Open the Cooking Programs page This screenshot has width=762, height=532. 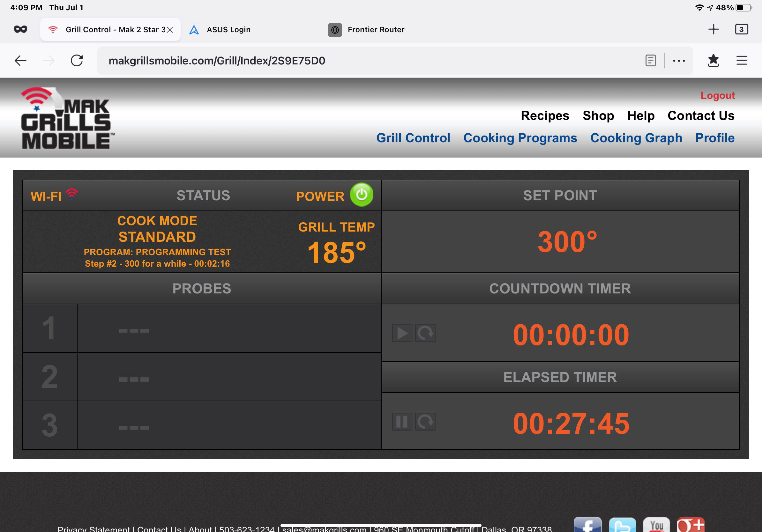click(x=520, y=138)
